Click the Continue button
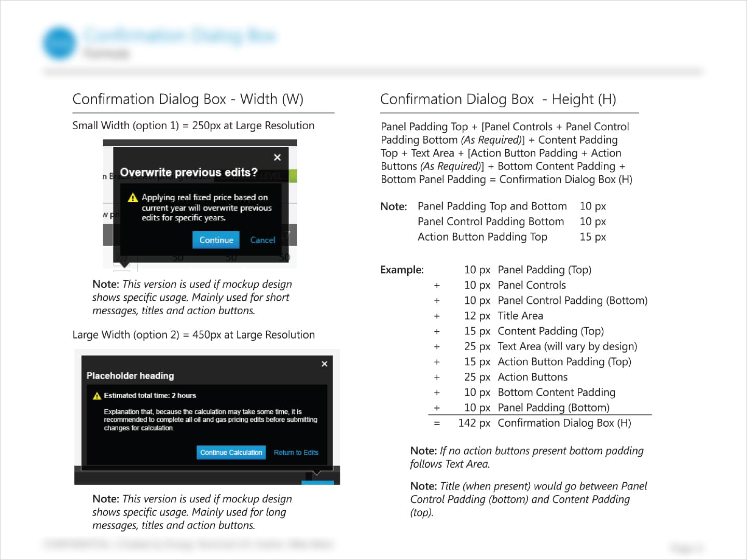 pos(216,240)
